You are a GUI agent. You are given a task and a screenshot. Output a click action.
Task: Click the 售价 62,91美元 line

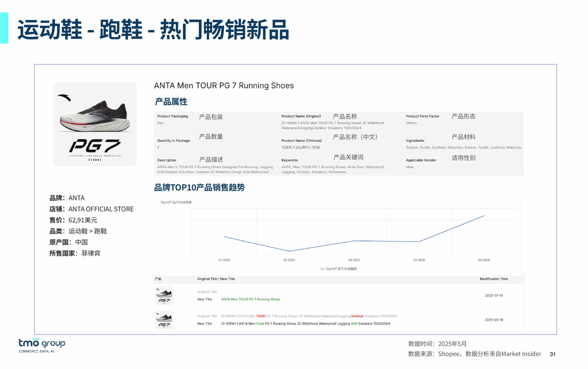[73, 220]
